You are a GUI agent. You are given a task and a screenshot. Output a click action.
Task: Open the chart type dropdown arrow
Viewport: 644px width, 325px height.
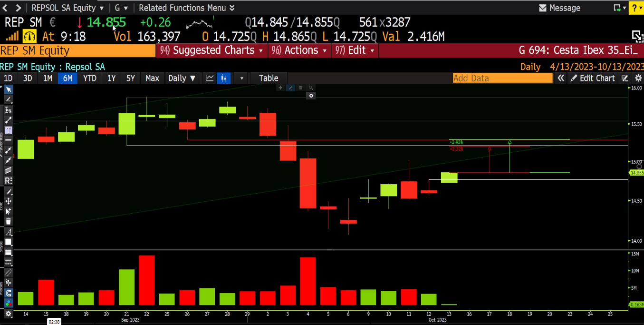click(x=242, y=78)
